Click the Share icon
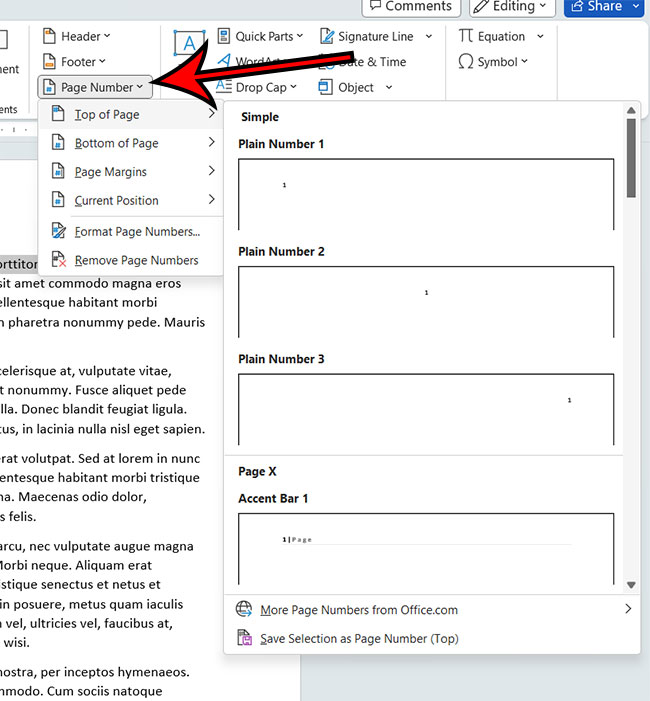 [x=577, y=6]
